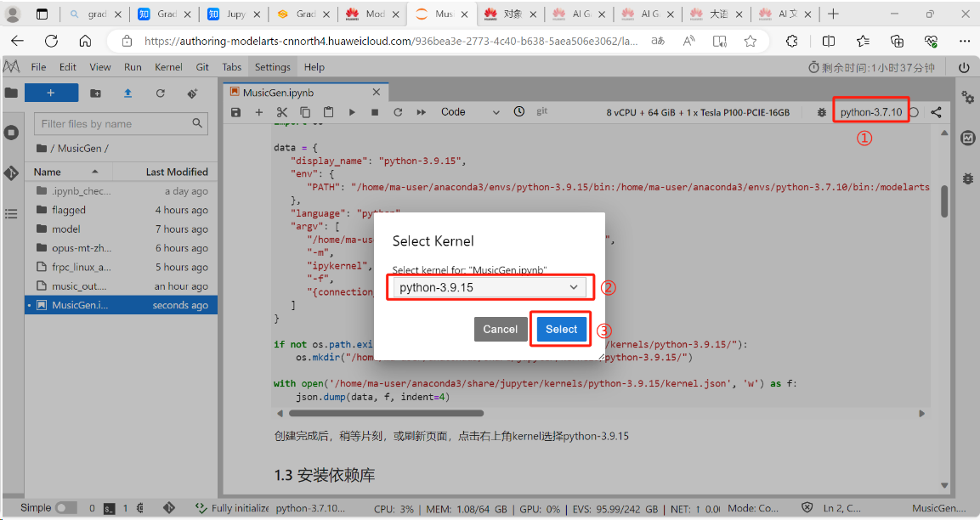The height and width of the screenshot is (520, 980).
Task: Click python-3.7.10... kernel name in status bar
Action: point(310,508)
